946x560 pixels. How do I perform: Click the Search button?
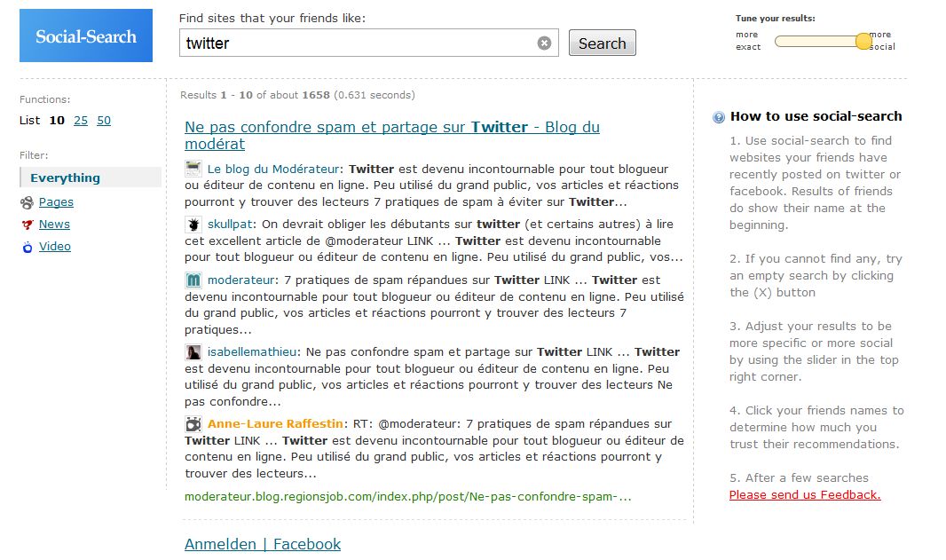pyautogui.click(x=602, y=43)
